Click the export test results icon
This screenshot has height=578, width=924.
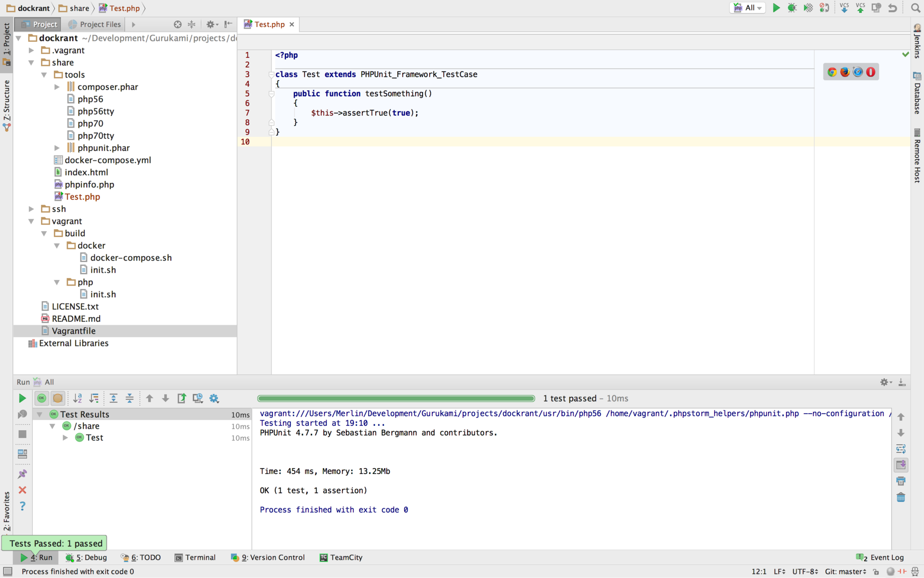coord(181,398)
